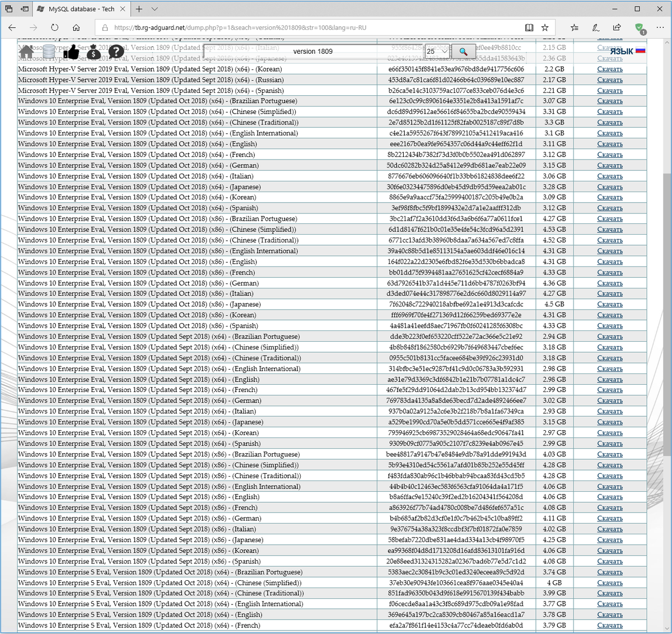
Task: Open the money bag donate icon
Action: pyautogui.click(x=94, y=52)
